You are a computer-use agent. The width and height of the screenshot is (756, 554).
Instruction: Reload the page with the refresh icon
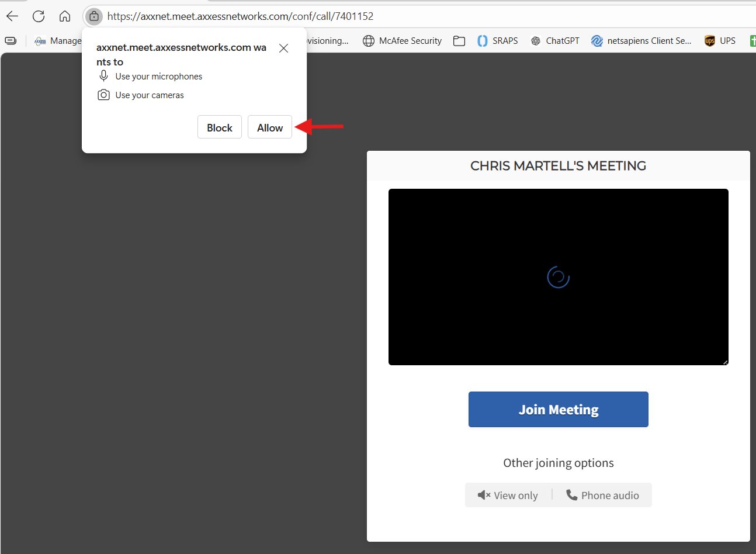[39, 16]
